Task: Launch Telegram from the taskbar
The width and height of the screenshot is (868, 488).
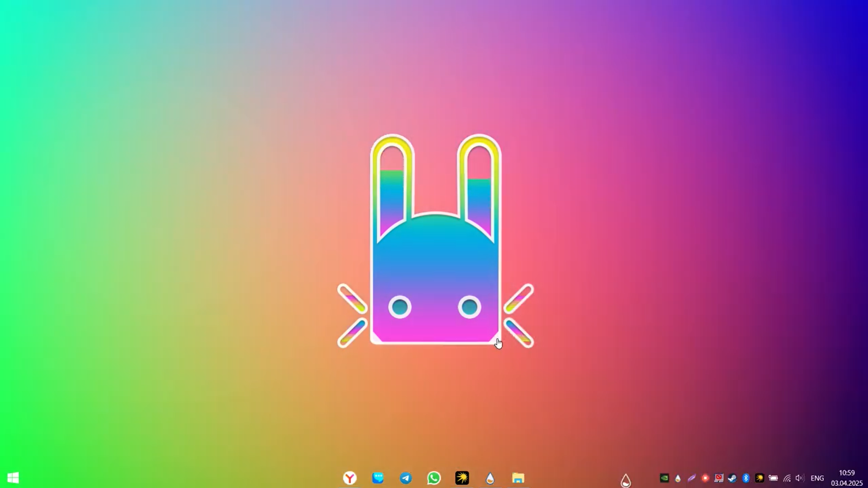Action: 406,478
